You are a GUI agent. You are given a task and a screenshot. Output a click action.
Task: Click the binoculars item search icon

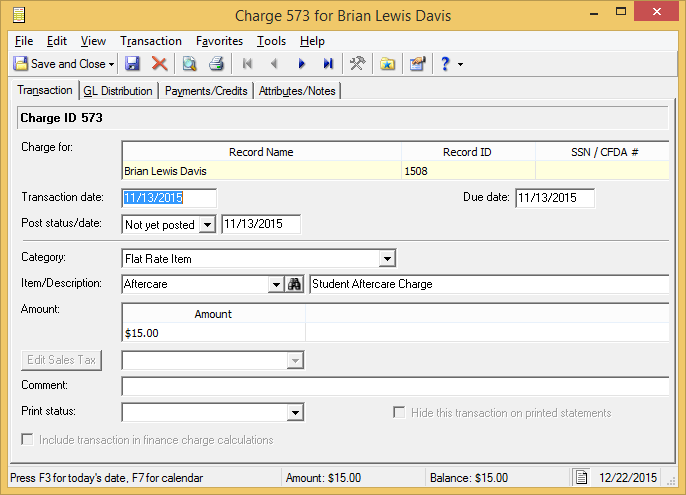coord(294,284)
